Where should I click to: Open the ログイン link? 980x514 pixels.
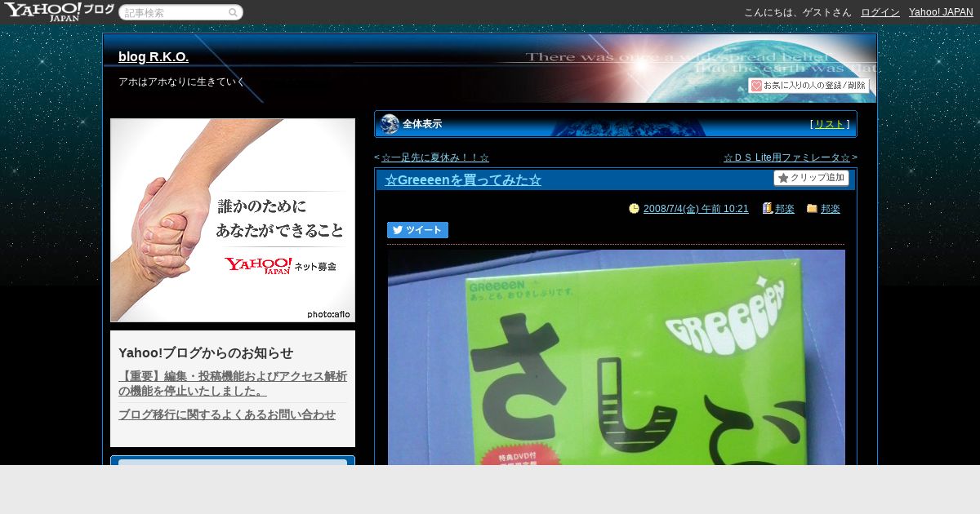[880, 12]
